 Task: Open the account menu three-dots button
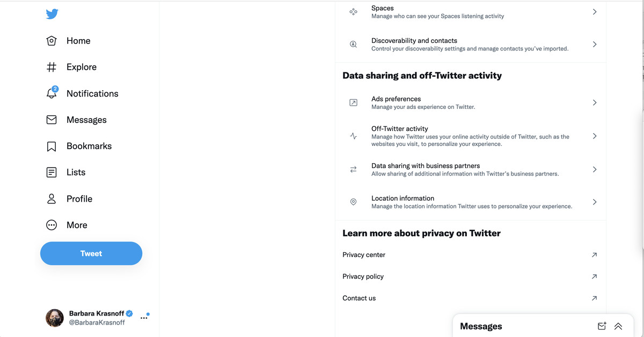pos(144,318)
